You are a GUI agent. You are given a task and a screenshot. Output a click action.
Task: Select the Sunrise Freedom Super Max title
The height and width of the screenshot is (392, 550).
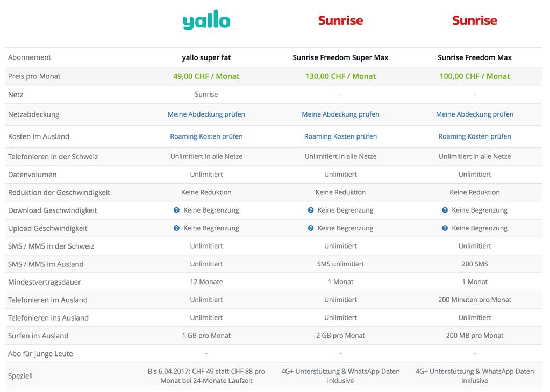340,57
